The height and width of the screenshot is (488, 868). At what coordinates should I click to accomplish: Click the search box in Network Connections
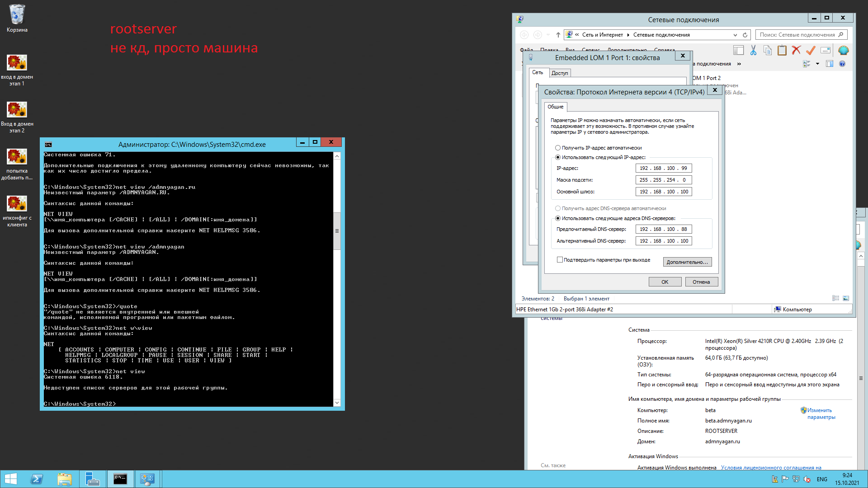[801, 35]
